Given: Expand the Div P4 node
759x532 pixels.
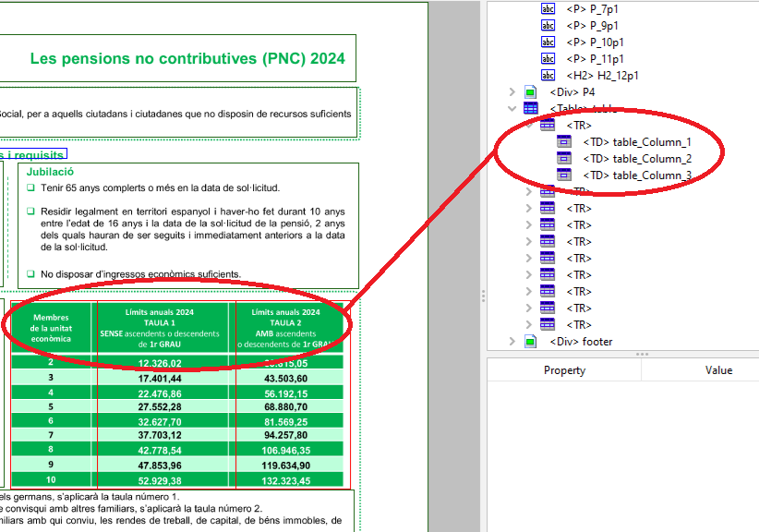Looking at the screenshot, I should click(x=512, y=91).
